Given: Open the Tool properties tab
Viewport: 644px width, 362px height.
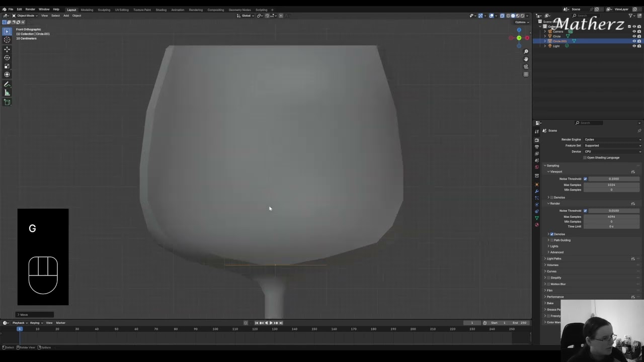Looking at the screenshot, I should click(537, 132).
